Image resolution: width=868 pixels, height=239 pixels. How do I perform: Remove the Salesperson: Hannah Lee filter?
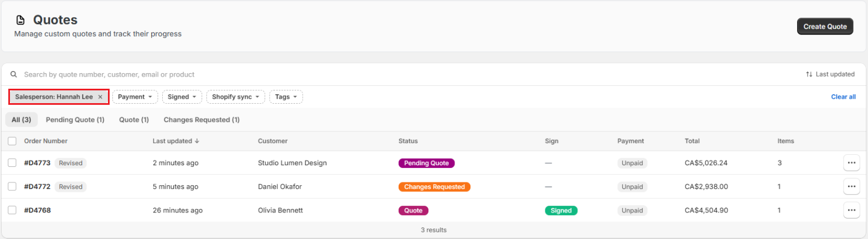[100, 97]
